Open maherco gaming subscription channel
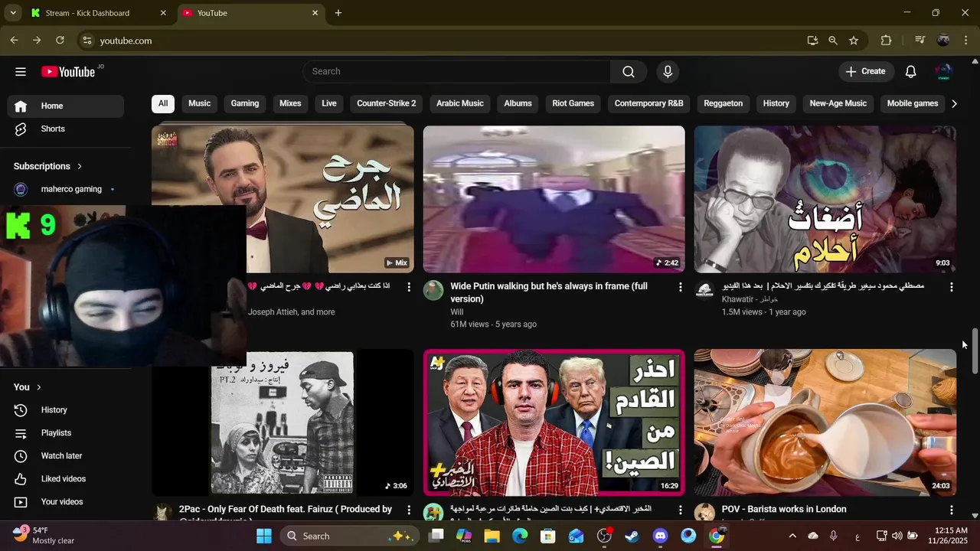This screenshot has height=551, width=980. point(65,189)
